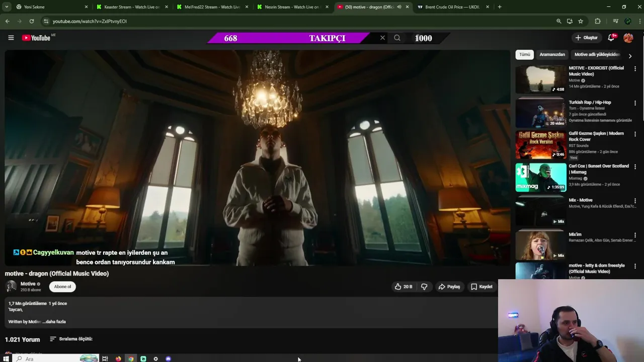Open options for MOTIVE - EXORCIST video
Screen dimensions: 644x362
pos(635,69)
